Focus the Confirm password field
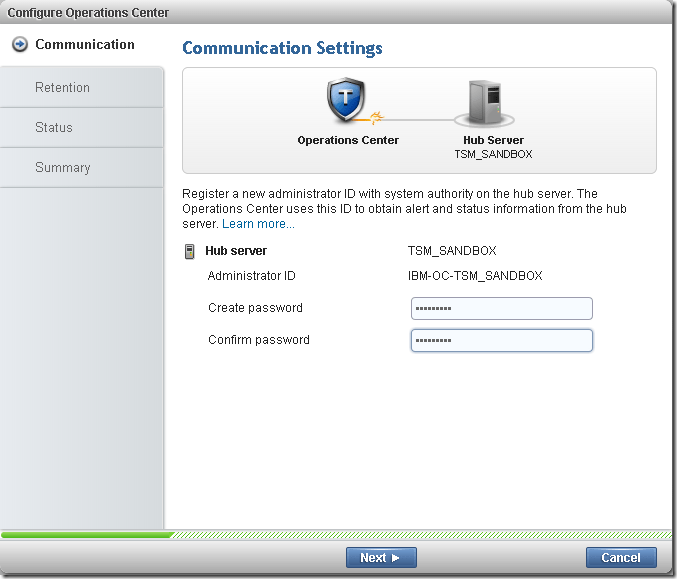The height and width of the screenshot is (579, 677). pos(501,340)
